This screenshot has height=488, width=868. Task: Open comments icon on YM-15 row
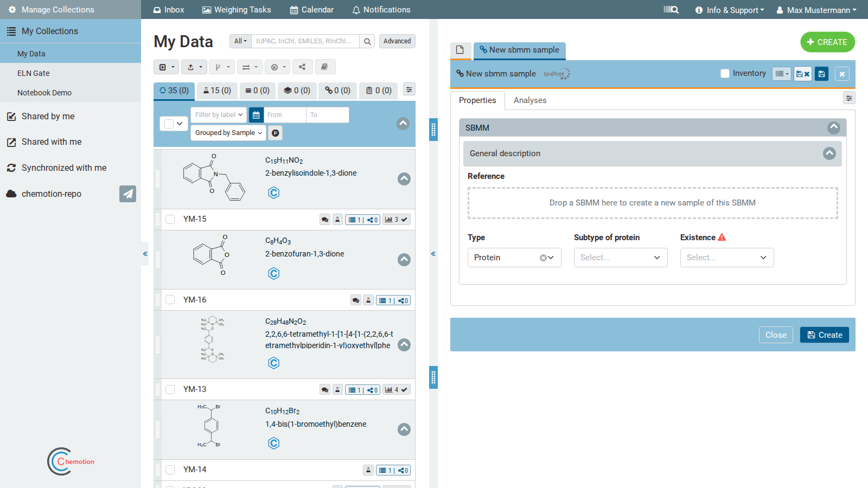325,220
